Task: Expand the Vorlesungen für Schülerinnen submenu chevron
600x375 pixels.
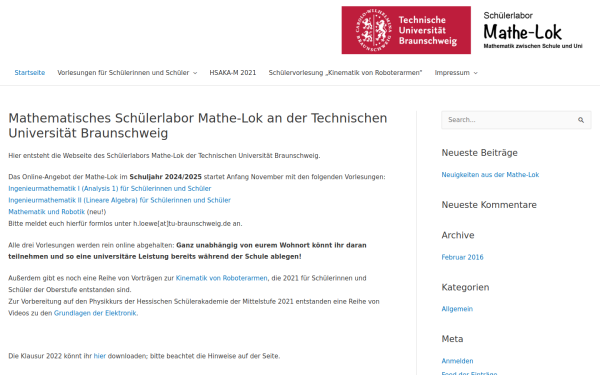Action: point(195,73)
